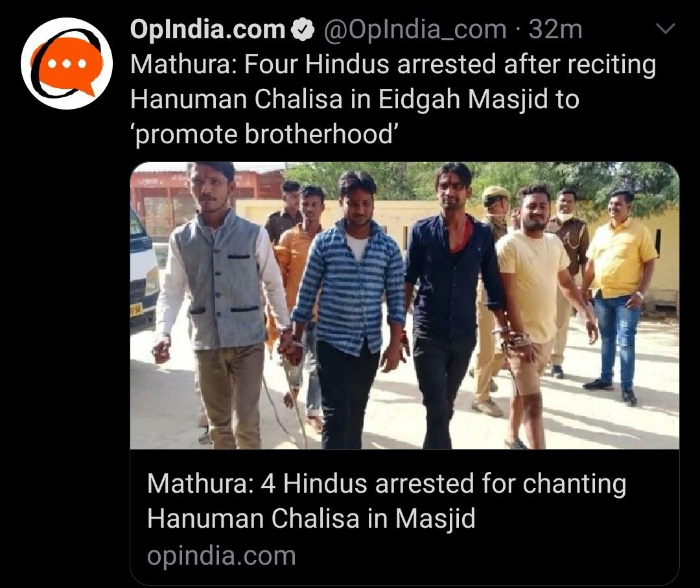The height and width of the screenshot is (588, 700).
Task: Select the 'promote brotherhood' line of tweet
Action: tap(264, 134)
